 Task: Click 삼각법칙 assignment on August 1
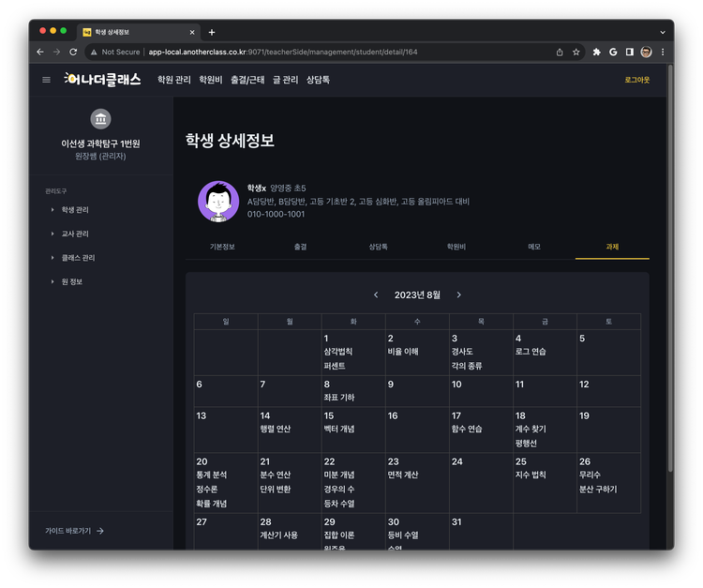(338, 352)
